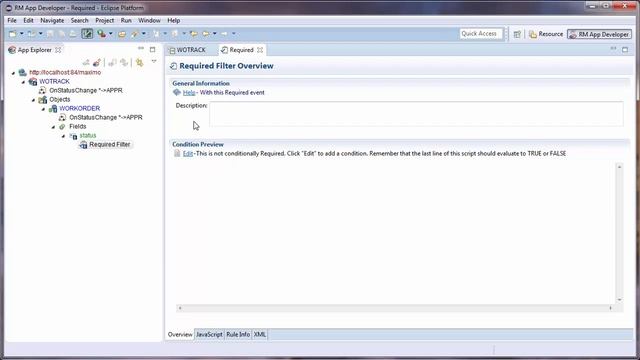Maximize the editor area
This screenshot has height=360, width=640.
pos(625,49)
